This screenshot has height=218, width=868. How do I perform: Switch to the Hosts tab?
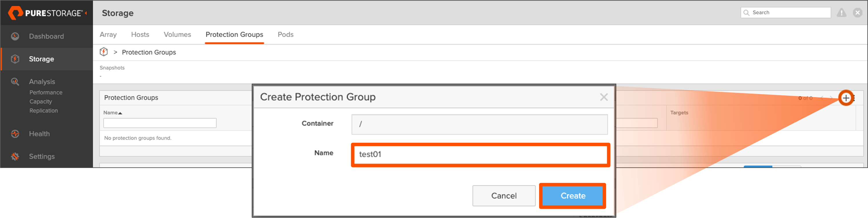(140, 35)
